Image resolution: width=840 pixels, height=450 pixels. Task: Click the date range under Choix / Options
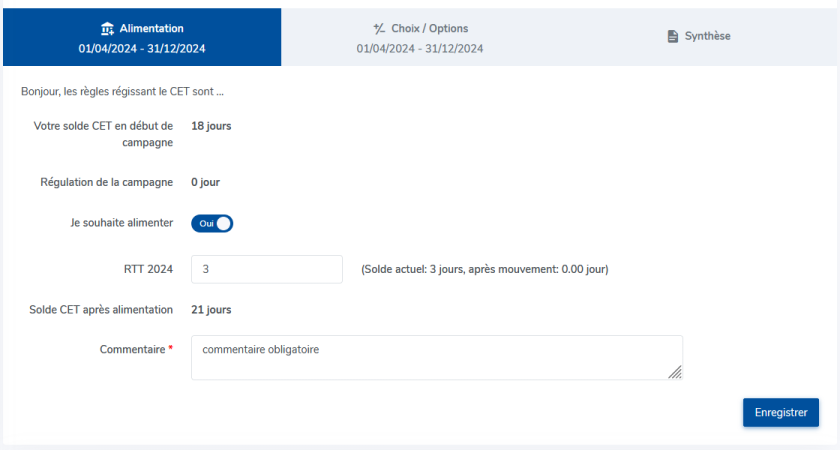point(420,48)
